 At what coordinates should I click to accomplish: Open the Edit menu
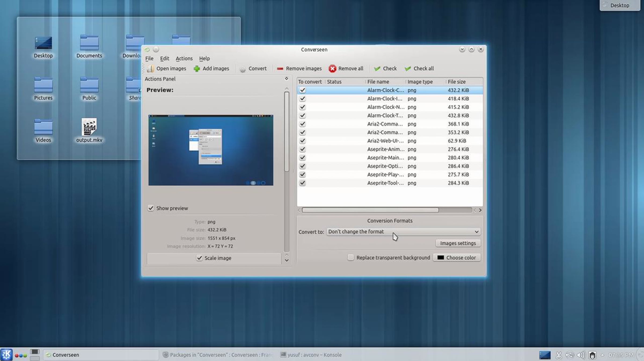[164, 59]
